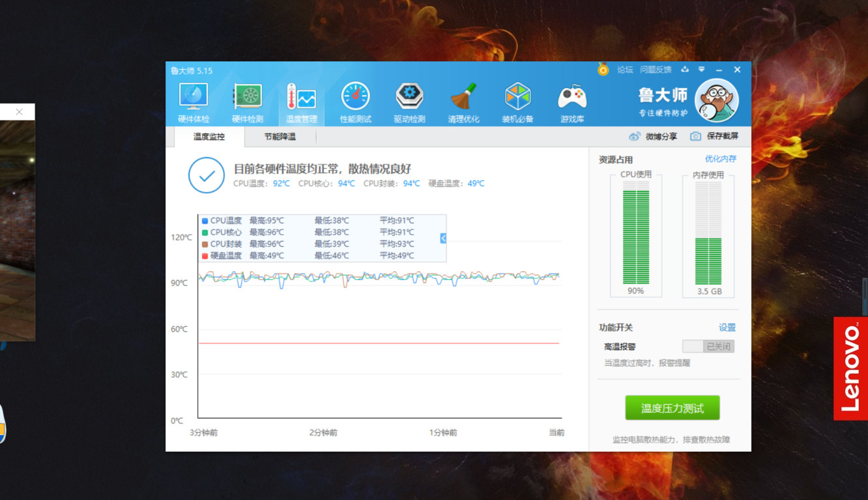Select the 温度监控 tab
This screenshot has height=500, width=868.
[209, 137]
